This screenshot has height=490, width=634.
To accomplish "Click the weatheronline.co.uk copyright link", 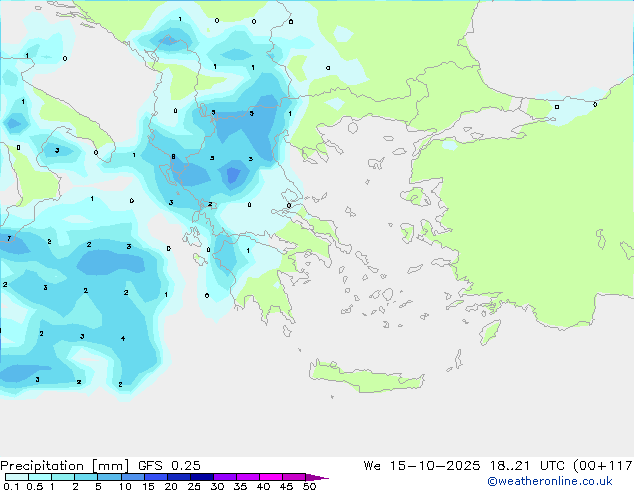I will [550, 481].
